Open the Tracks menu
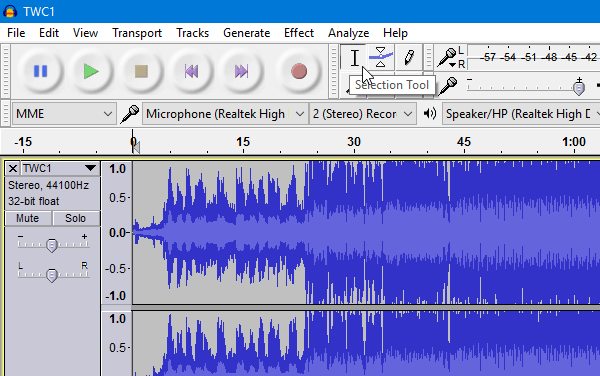The width and height of the screenshot is (600, 376). pos(192,33)
